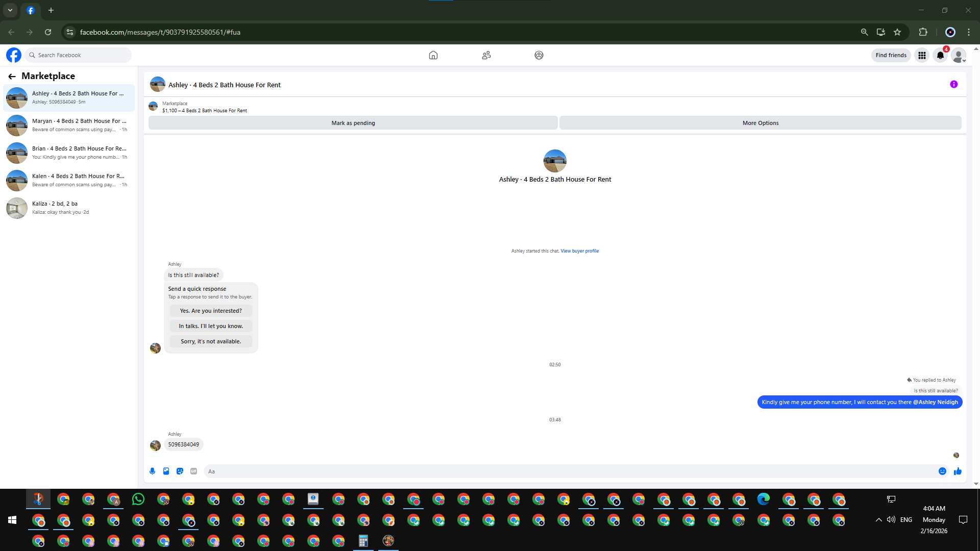980x551 pixels.
Task: Open the emoji picker in message box
Action: (942, 471)
